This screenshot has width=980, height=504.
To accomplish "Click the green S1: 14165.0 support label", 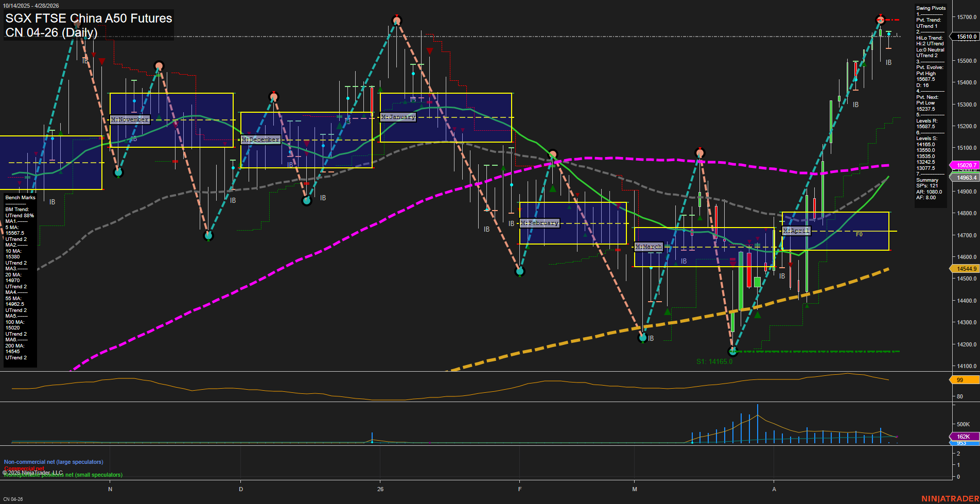I will tap(713, 361).
